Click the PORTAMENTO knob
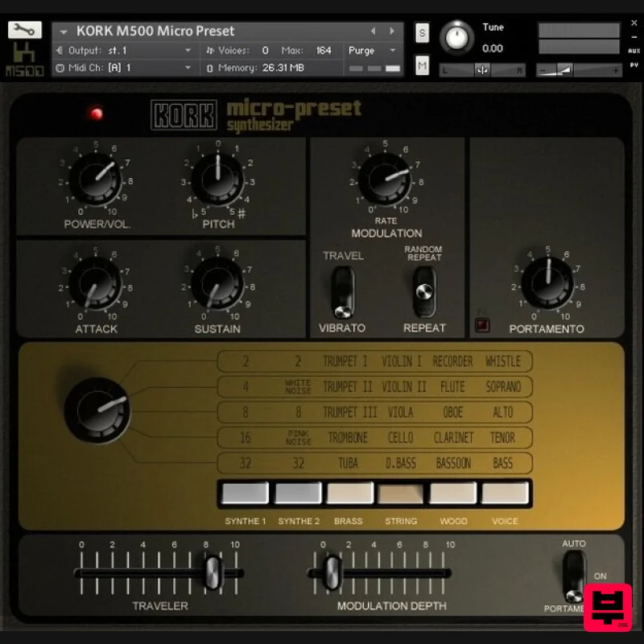The width and height of the screenshot is (644, 644). [547, 283]
